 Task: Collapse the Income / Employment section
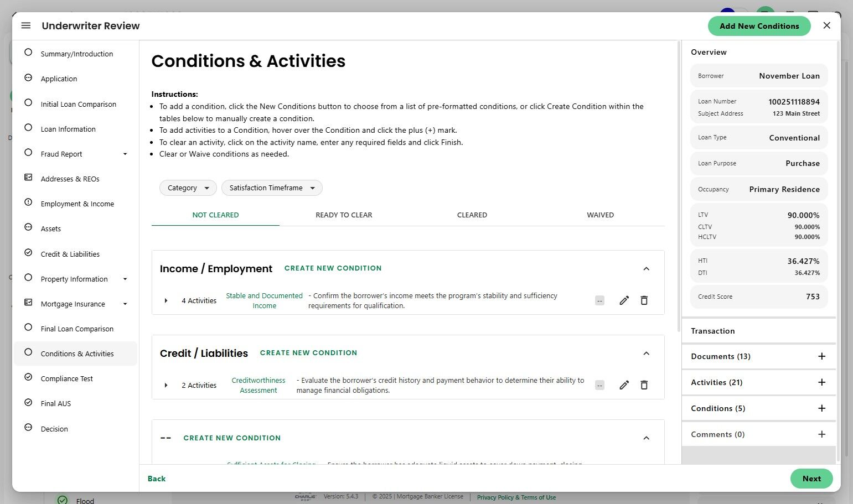[646, 269]
